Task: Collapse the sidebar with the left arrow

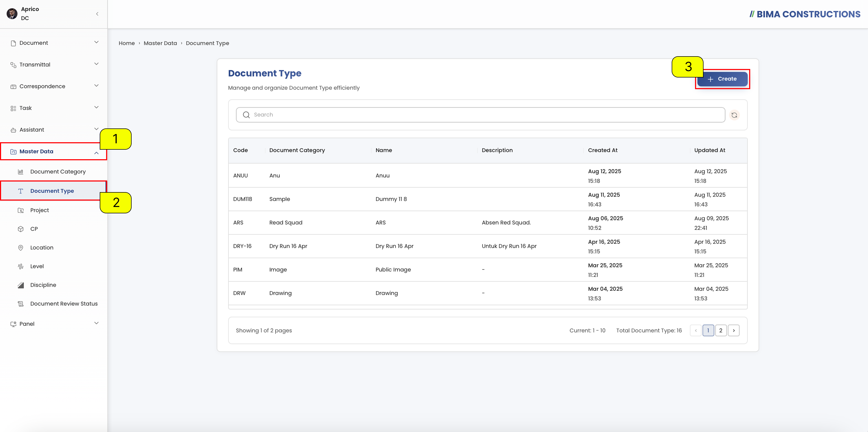Action: [x=97, y=14]
